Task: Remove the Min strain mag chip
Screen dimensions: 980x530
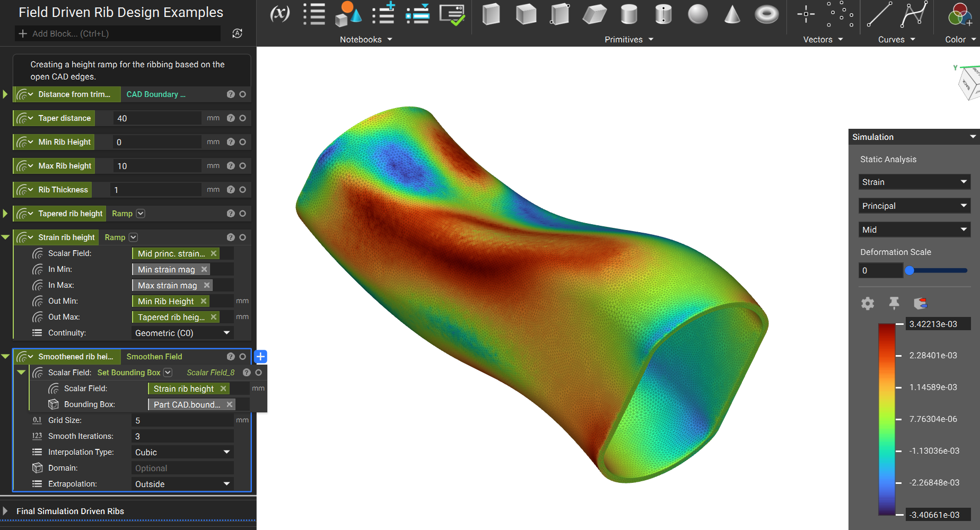Action: (x=204, y=269)
